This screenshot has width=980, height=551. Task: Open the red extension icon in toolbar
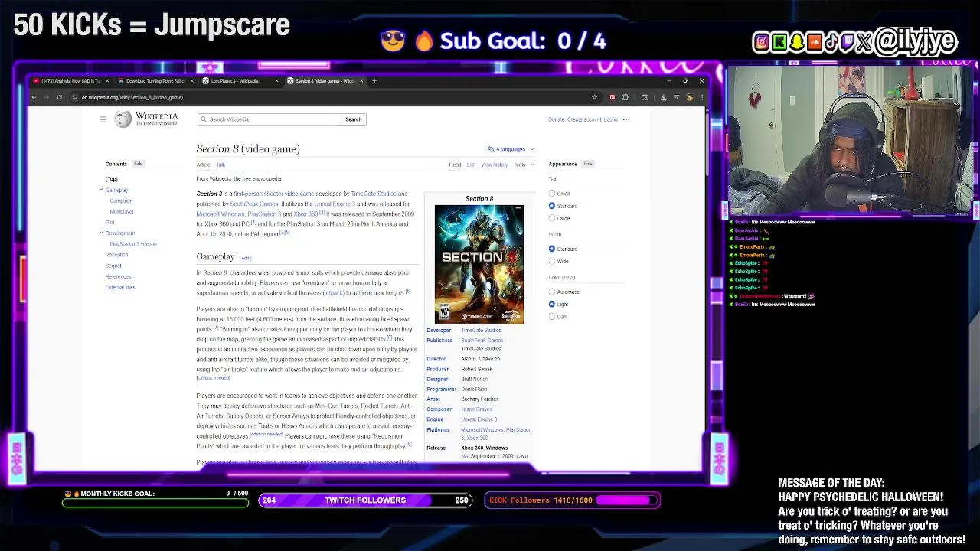click(x=612, y=97)
